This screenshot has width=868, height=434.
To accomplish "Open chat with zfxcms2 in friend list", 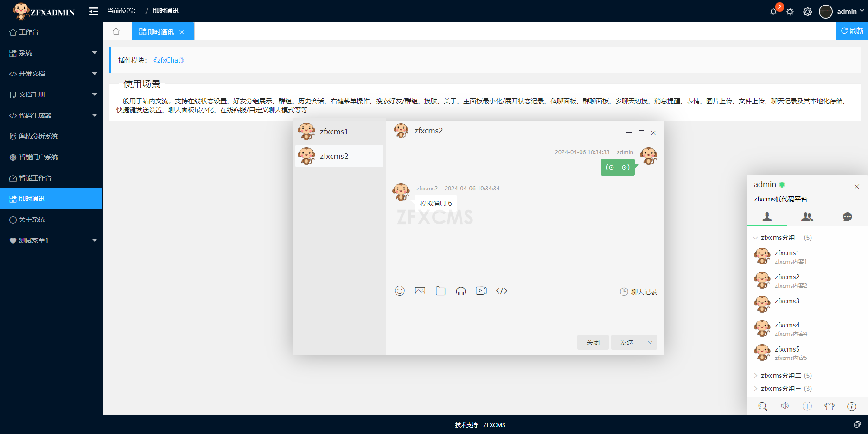I will pos(807,280).
